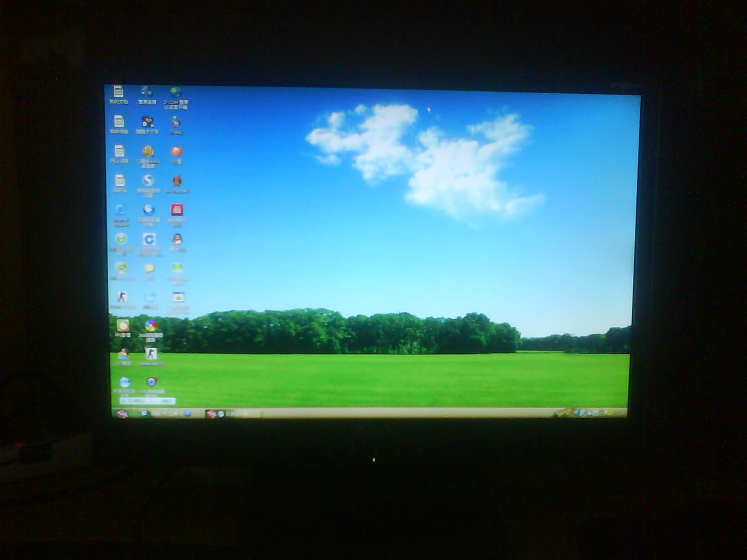Click the cartoon character icon left of grass Counter-Strike
The image size is (747, 560).
coord(123,354)
